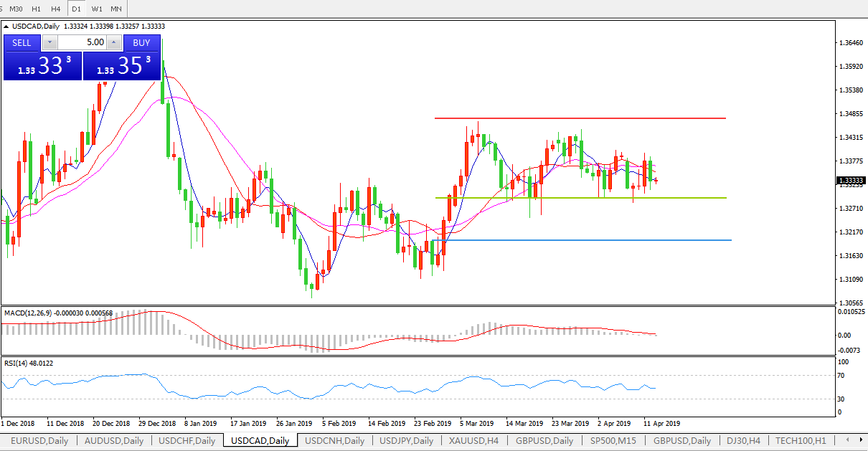Click the volume decrease arrow
The image size is (868, 451).
(49, 42)
